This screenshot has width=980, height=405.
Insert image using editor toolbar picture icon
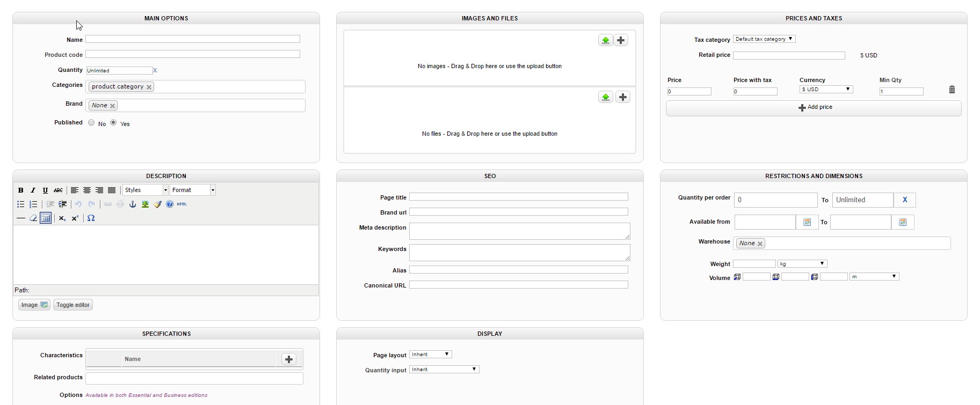(145, 204)
